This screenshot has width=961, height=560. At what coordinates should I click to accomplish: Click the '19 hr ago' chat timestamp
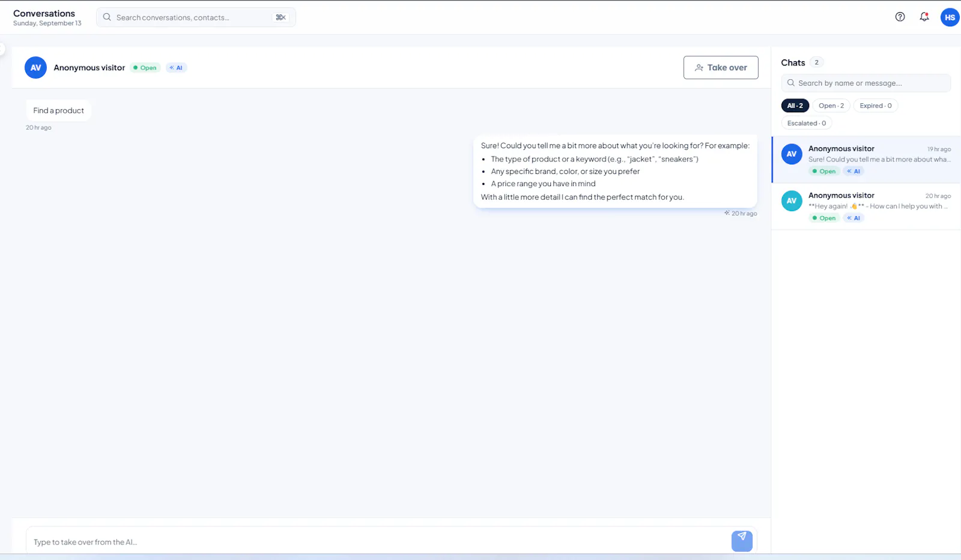[939, 149]
